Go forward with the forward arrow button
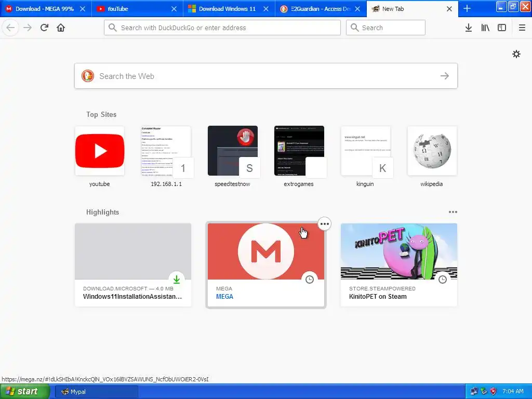Viewport: 532px width, 399px height. click(28, 28)
